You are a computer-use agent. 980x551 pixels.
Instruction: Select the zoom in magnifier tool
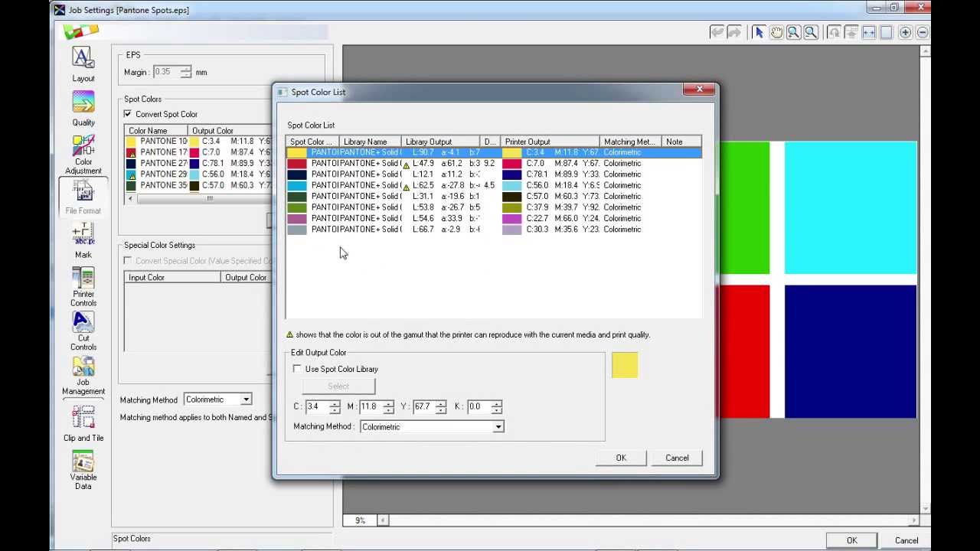click(794, 32)
